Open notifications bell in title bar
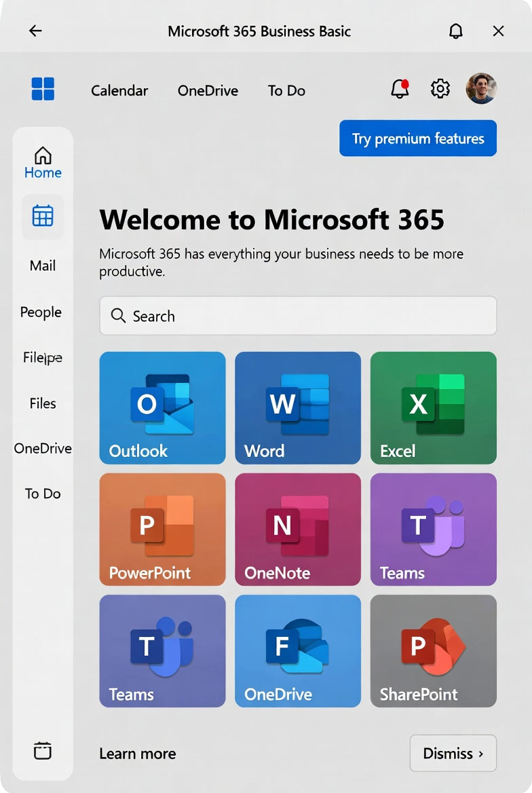The width and height of the screenshot is (532, 793). tap(455, 31)
